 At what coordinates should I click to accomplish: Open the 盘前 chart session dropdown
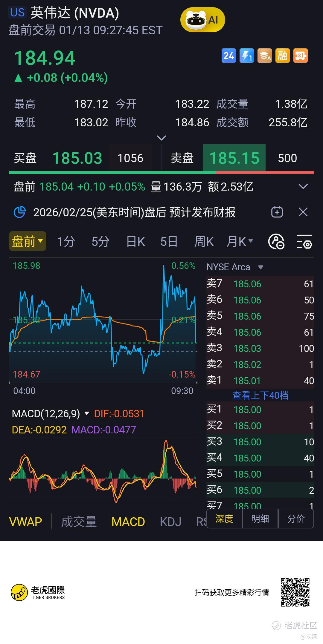click(28, 241)
